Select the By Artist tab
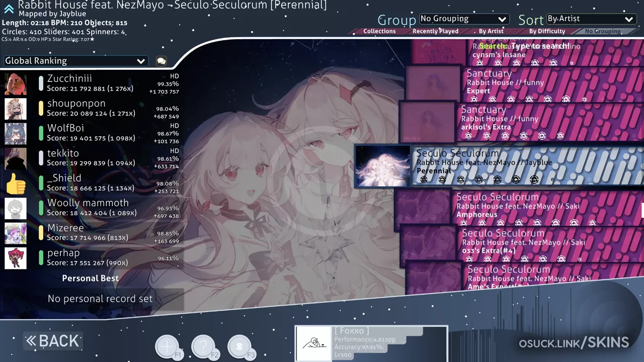 click(492, 31)
